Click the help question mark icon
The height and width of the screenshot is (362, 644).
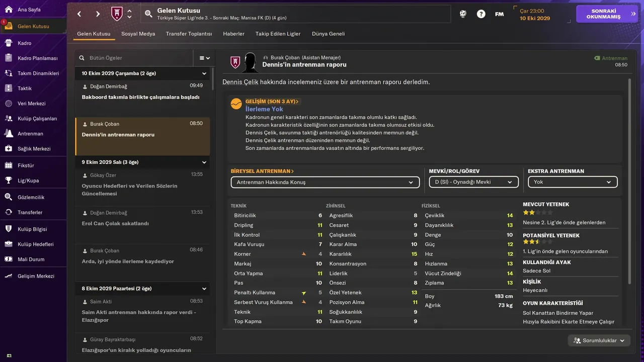click(481, 14)
